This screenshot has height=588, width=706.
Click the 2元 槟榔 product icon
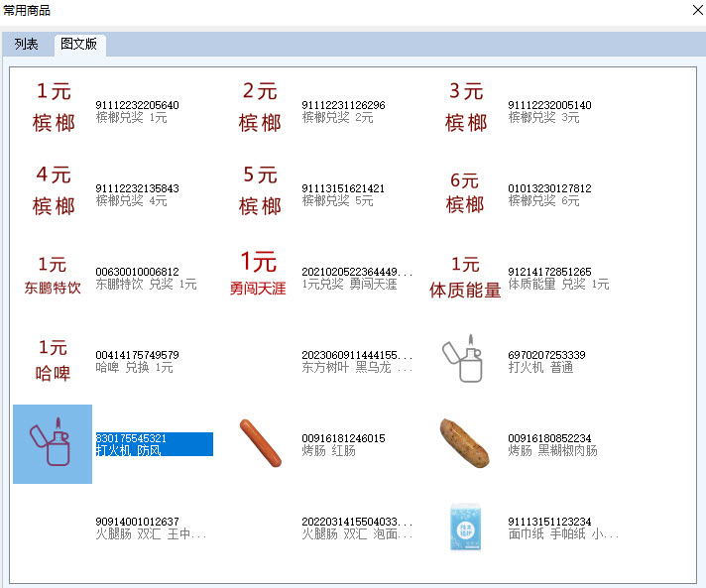point(260,107)
